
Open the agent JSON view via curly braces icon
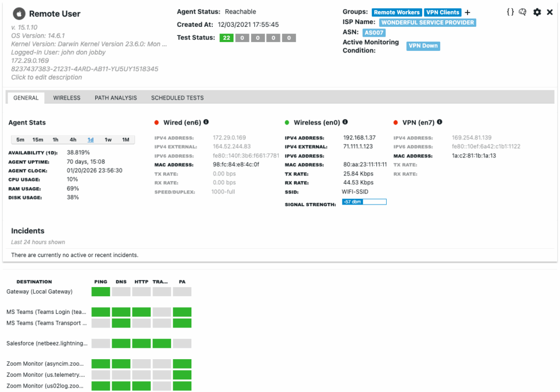(511, 11)
